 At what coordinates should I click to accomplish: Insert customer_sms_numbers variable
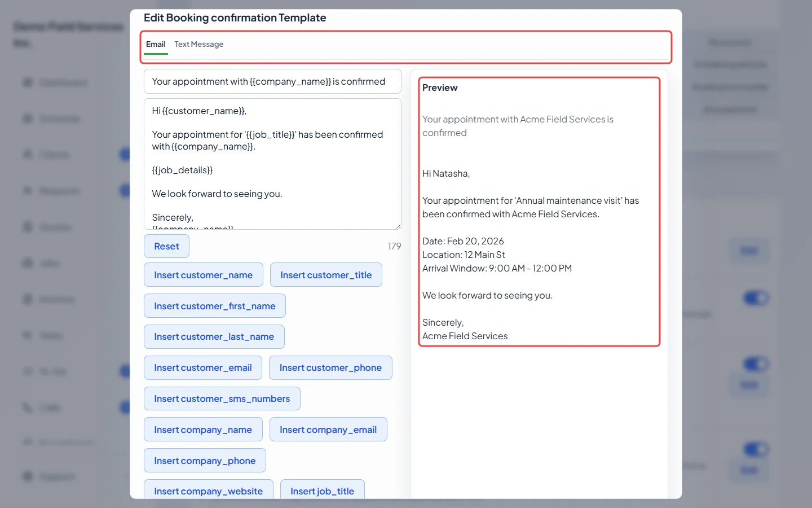pos(222,398)
